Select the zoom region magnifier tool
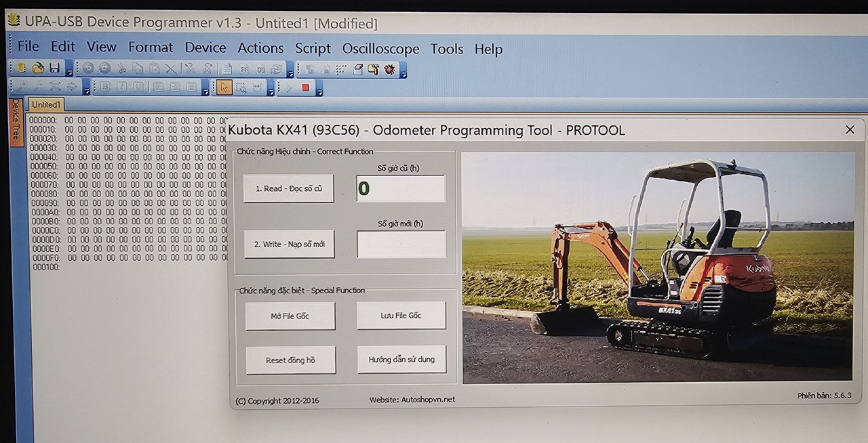 tap(241, 87)
